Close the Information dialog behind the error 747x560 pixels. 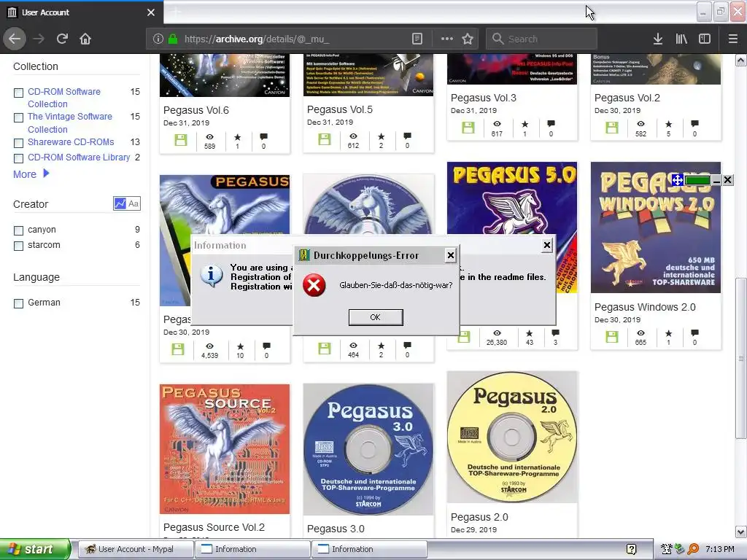pos(547,245)
